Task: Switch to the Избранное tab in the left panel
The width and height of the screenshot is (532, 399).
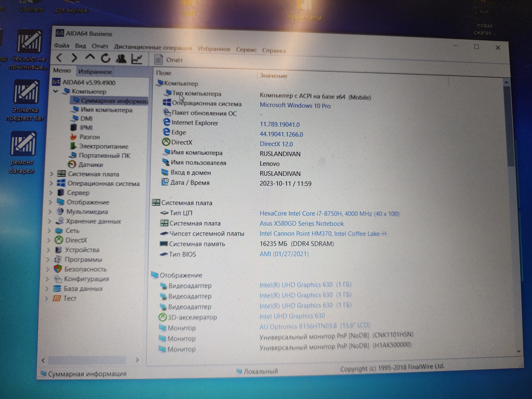Action: 95,72
